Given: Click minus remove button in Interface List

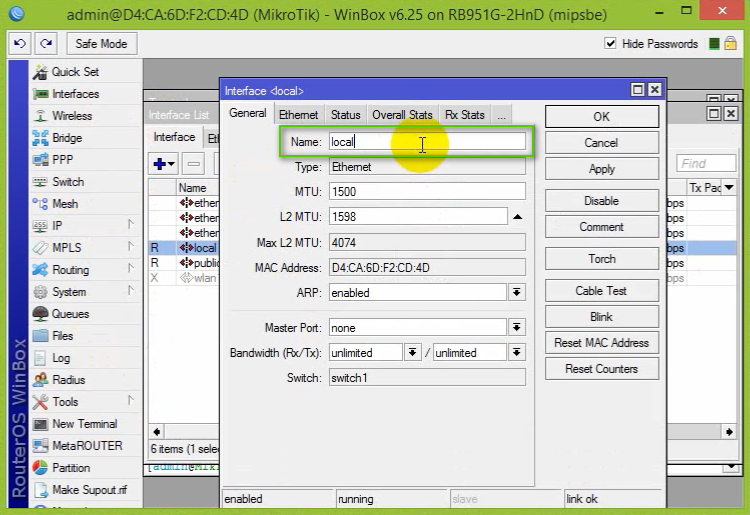Looking at the screenshot, I should [x=194, y=164].
